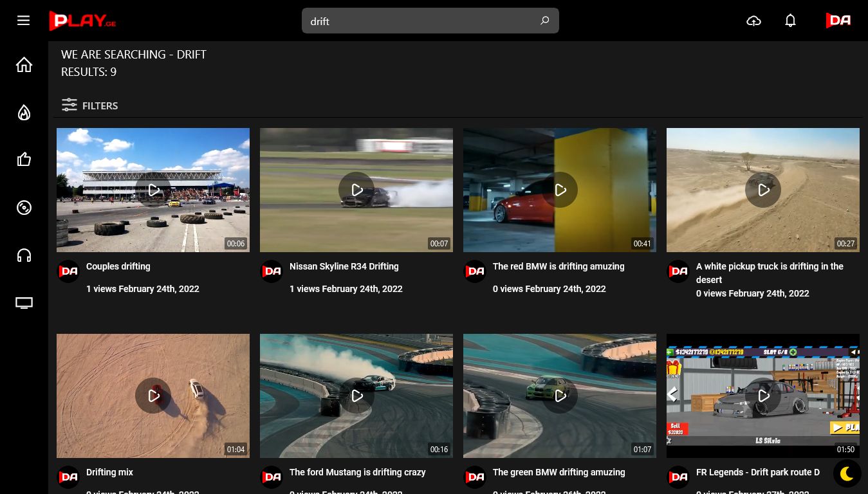Click the 00:27 duration badge

[845, 244]
